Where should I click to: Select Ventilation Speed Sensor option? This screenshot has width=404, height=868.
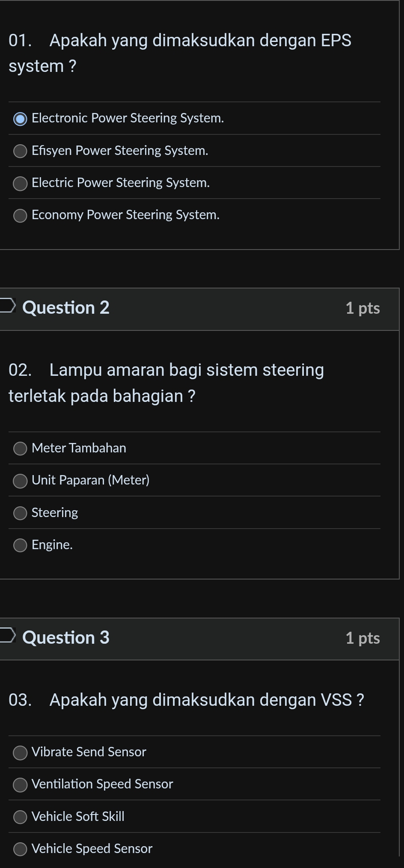click(x=20, y=785)
